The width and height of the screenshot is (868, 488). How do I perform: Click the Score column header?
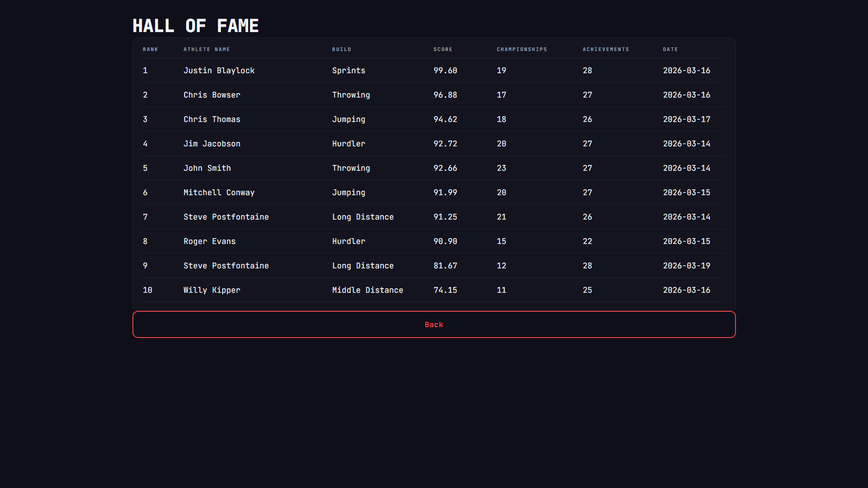443,49
